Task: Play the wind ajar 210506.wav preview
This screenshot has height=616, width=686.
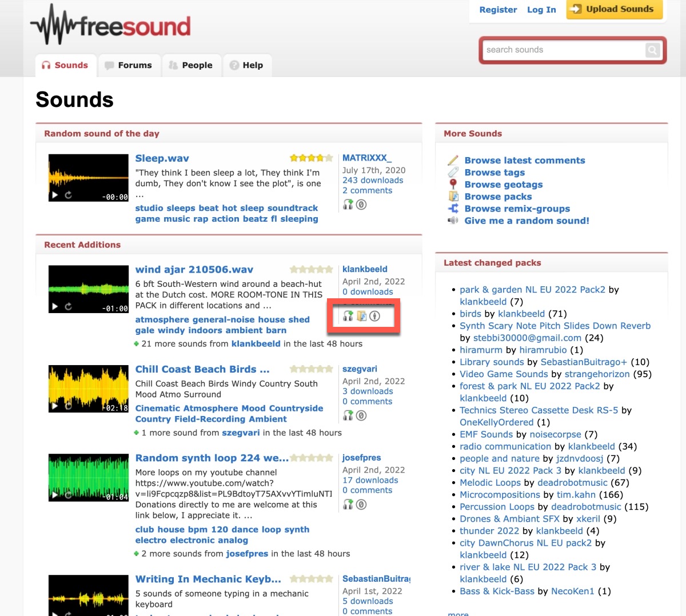Action: (x=55, y=306)
